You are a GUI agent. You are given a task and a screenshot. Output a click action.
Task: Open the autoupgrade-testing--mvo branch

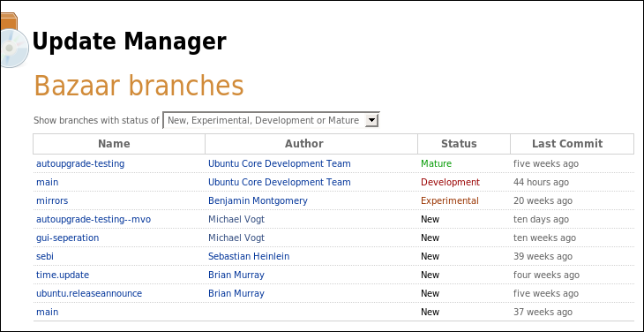click(x=94, y=219)
